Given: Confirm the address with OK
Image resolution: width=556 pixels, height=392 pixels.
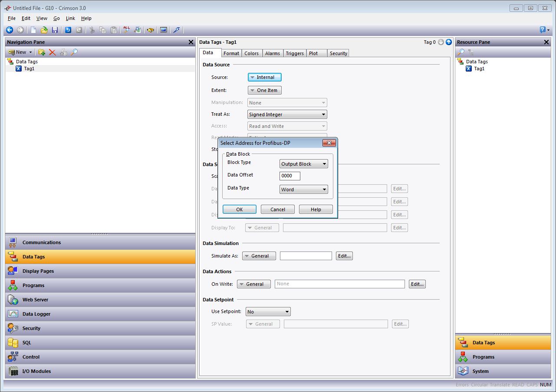Looking at the screenshot, I should point(240,209).
